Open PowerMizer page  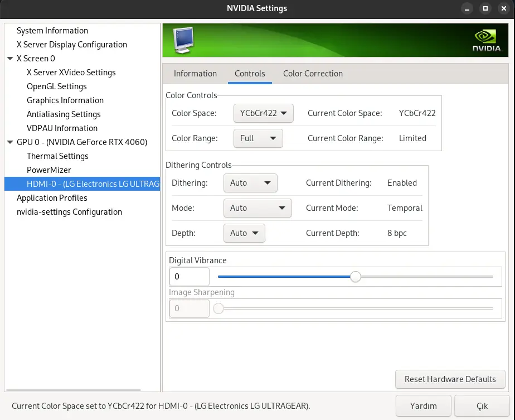click(x=49, y=170)
